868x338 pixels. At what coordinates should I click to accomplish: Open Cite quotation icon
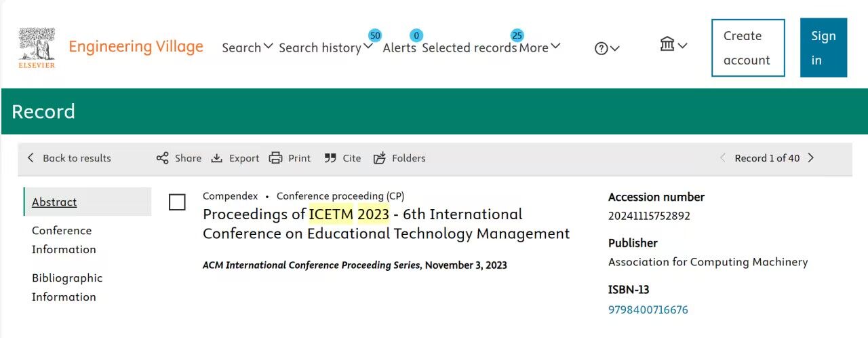tap(330, 158)
